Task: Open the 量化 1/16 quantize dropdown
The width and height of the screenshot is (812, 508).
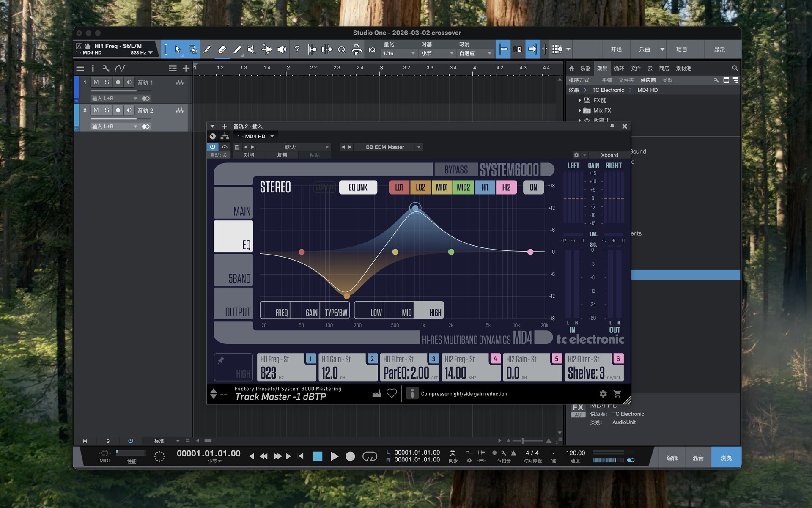Action: coord(399,53)
